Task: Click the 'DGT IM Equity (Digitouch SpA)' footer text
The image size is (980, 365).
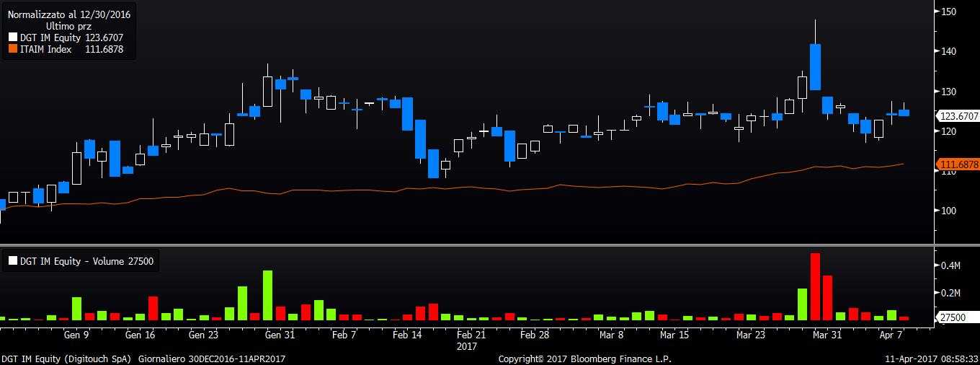Action: click(66, 359)
